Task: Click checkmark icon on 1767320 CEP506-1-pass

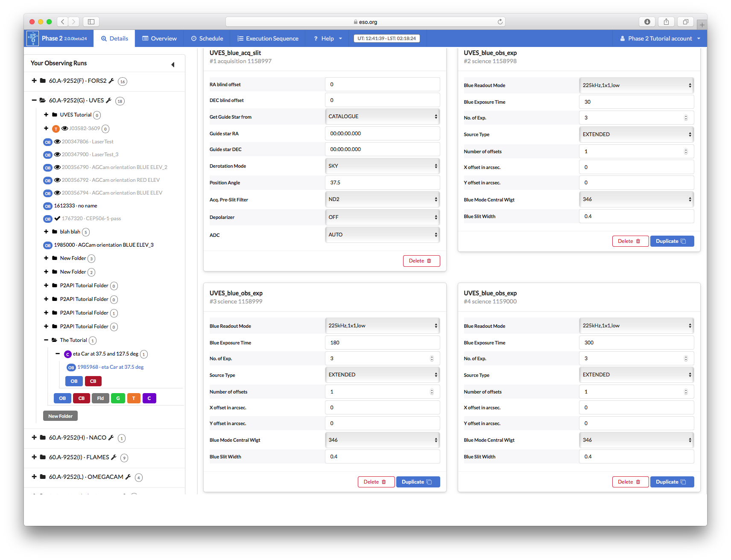Action: [57, 218]
